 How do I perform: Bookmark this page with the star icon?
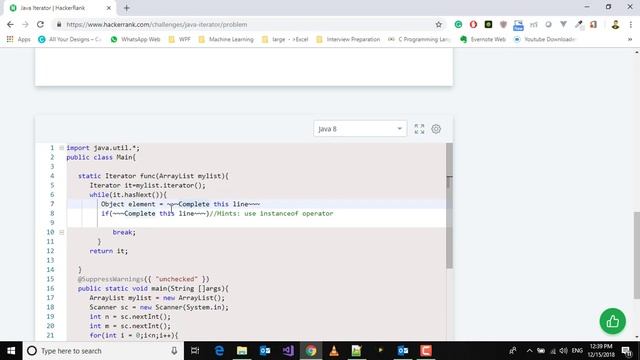click(438, 24)
